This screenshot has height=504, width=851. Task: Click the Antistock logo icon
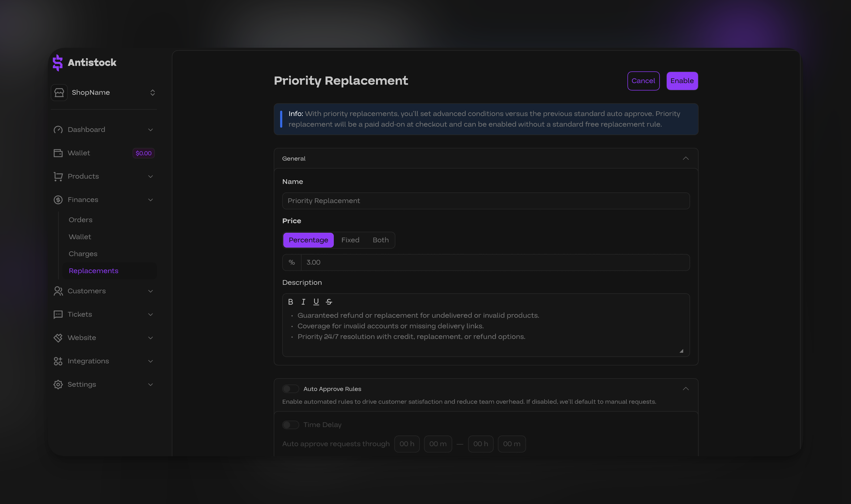58,62
